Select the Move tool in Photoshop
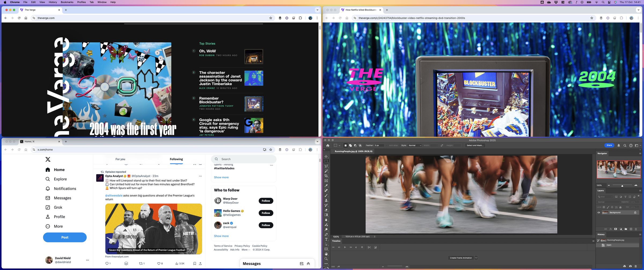Viewport: 644px width, 270px height. point(326,156)
